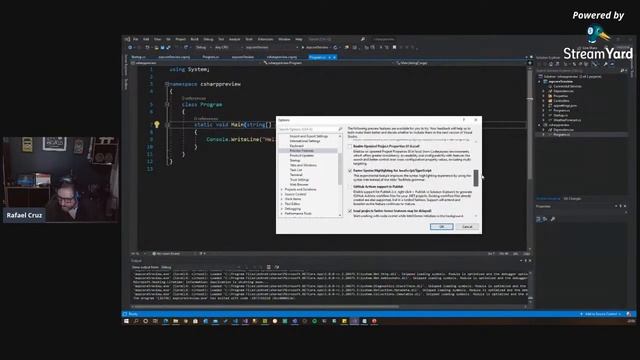Image resolution: width=640 pixels, height=360 pixels.
Task: Click the Properties panel categorized icon
Action: click(539, 219)
